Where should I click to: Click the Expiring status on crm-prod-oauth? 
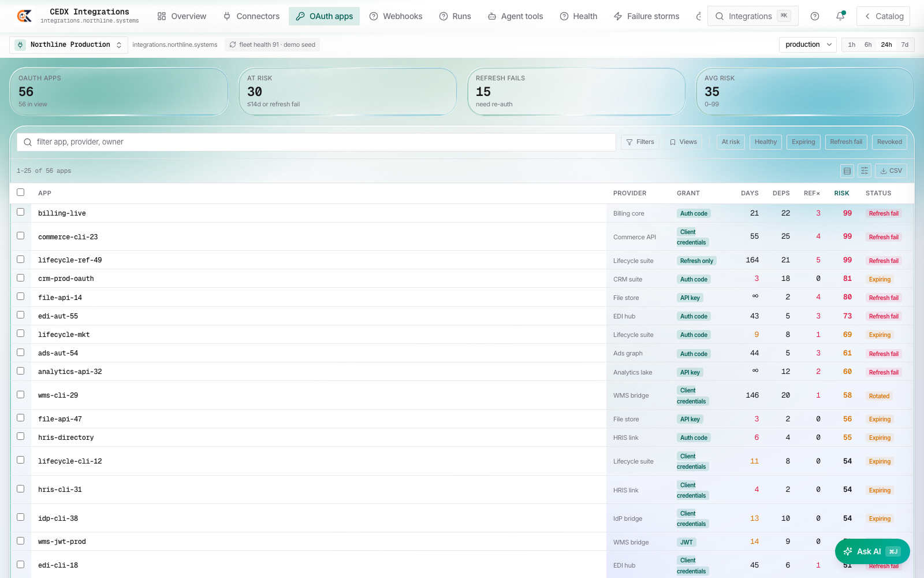pos(880,279)
